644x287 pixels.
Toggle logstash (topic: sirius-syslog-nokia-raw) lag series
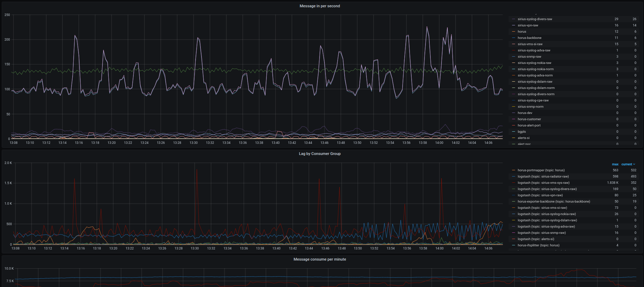pyautogui.click(x=546, y=214)
